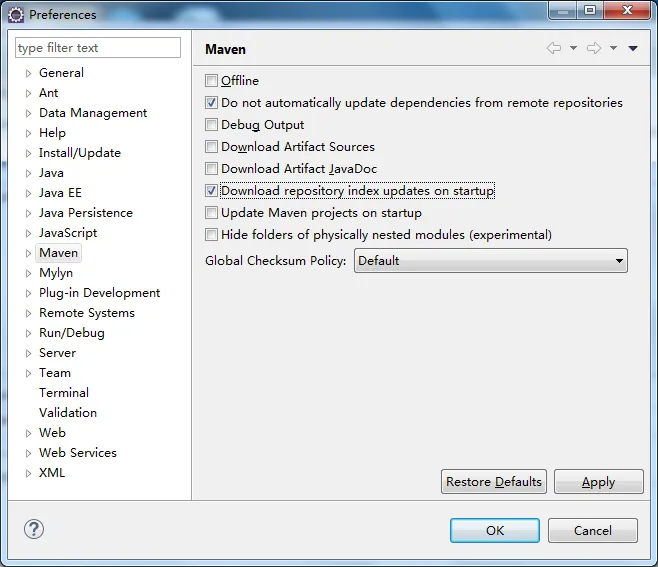
Task: Select Java EE preference page
Action: (60, 193)
